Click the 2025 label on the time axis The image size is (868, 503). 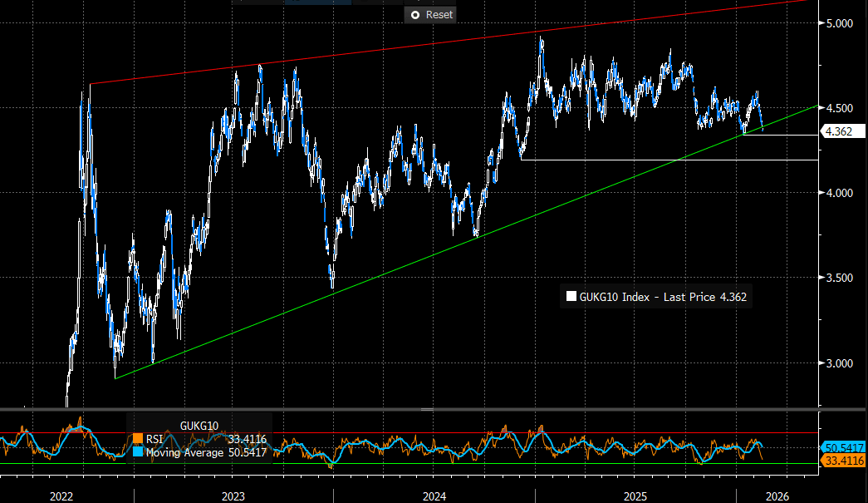pos(635,496)
